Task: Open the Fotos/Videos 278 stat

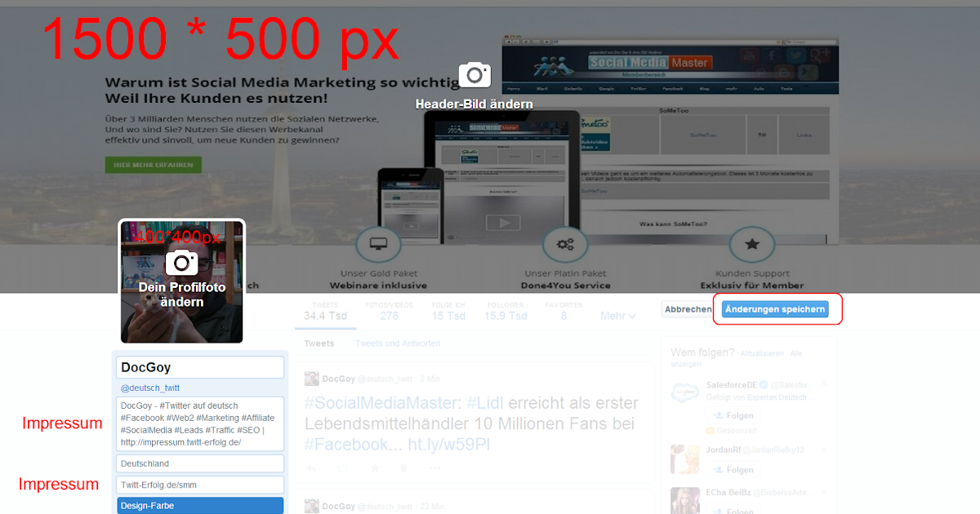Action: click(x=389, y=311)
